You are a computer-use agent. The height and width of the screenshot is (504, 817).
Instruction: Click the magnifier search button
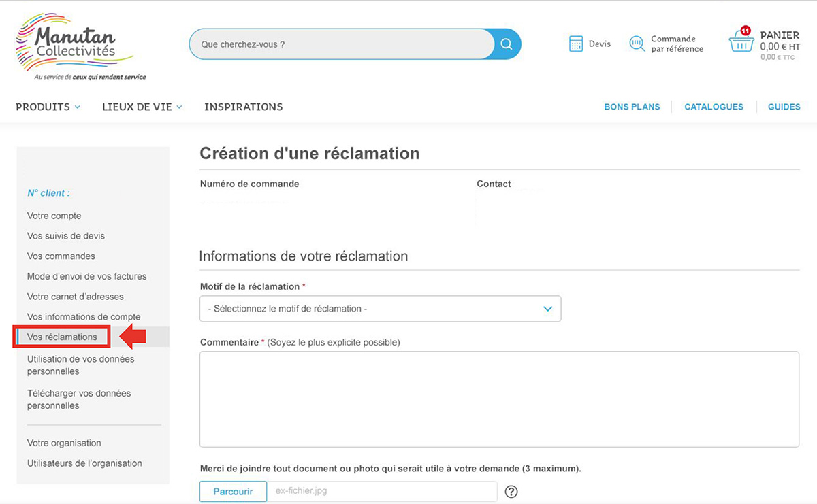click(x=506, y=44)
